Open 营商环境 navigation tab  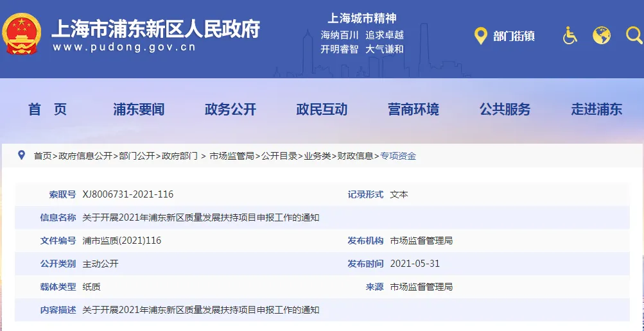[x=413, y=109]
